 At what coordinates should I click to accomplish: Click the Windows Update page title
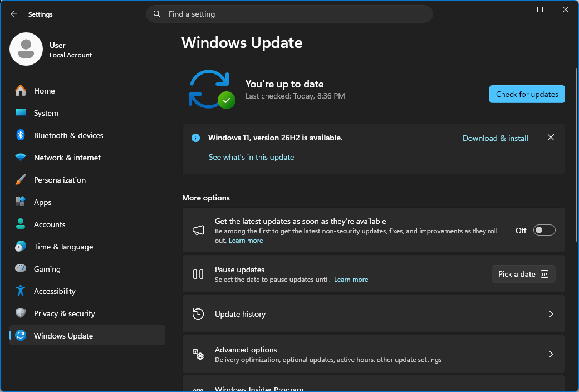(242, 42)
